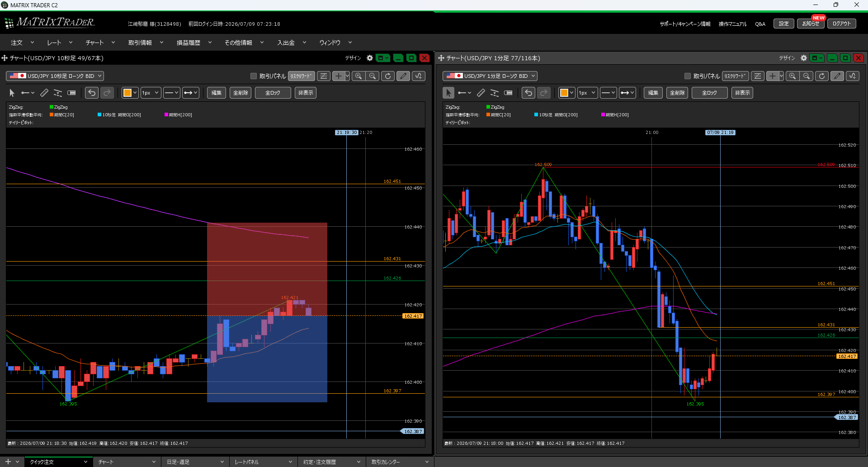Screen dimensions: 868x467
Task: Undo last drawing in 10秒足 chart
Action: (92, 93)
